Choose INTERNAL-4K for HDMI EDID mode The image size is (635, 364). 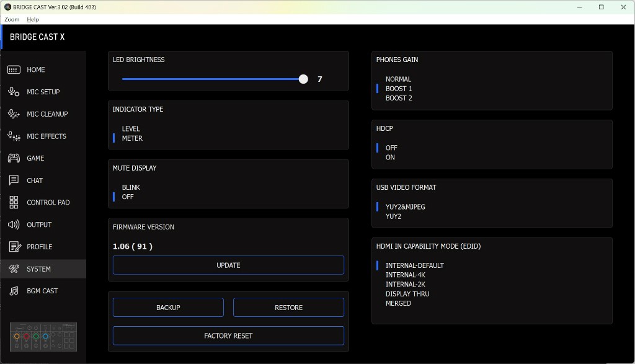coord(406,275)
